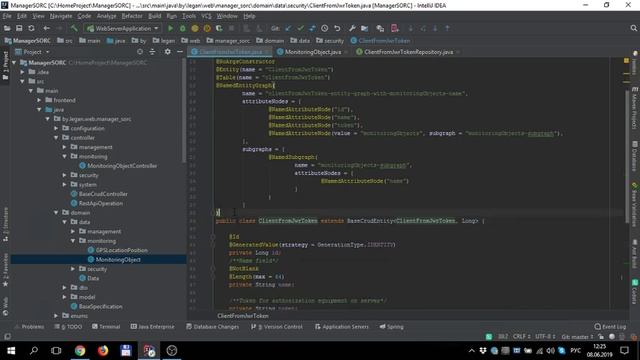Click the Open folder toolbar icon
Screen dimensions: 640x360
coord(7,28)
